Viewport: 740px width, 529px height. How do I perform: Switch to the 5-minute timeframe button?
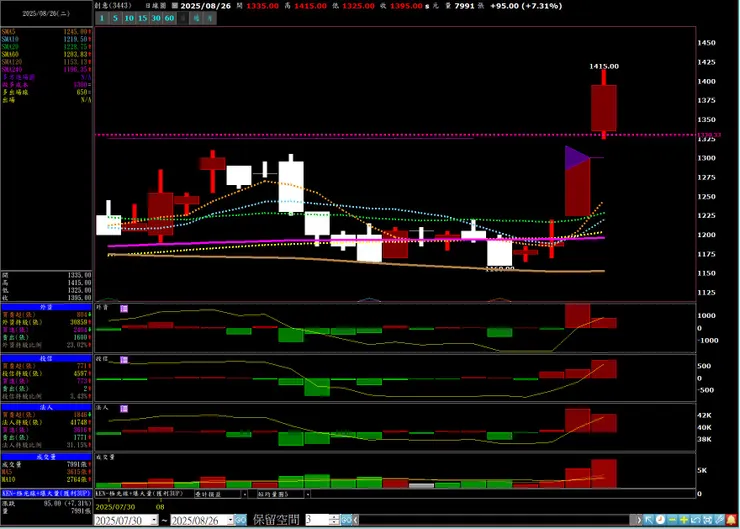tap(115, 18)
